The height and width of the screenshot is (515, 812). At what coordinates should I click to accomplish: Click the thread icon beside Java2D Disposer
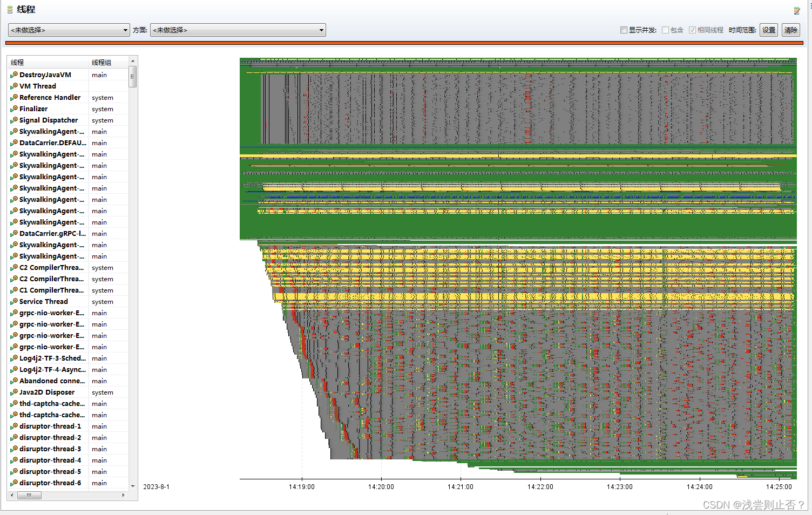(13, 392)
